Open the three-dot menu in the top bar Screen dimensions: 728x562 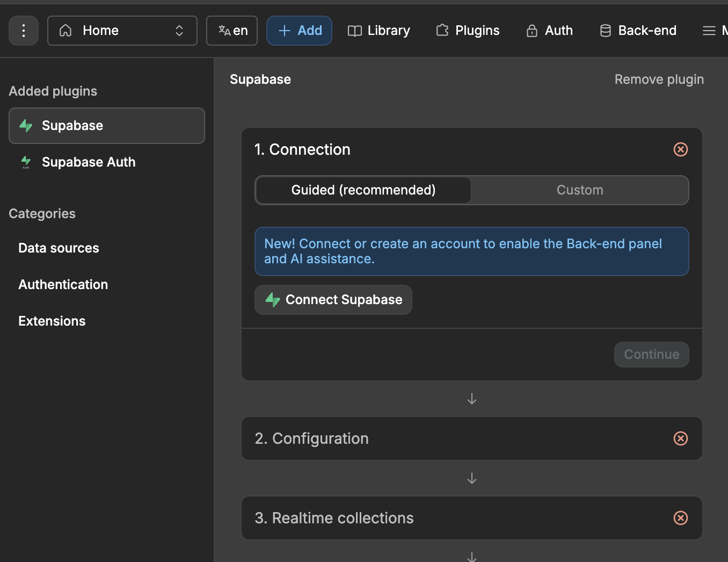pos(24,31)
